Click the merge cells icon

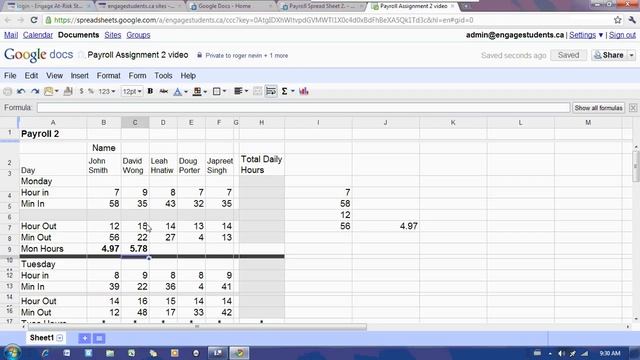click(258, 91)
